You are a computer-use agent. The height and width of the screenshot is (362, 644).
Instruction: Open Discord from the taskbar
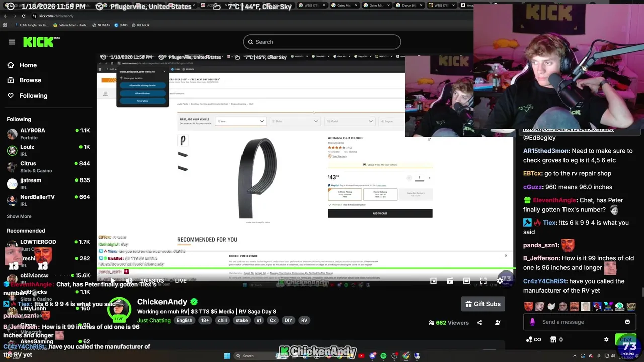(x=372, y=356)
